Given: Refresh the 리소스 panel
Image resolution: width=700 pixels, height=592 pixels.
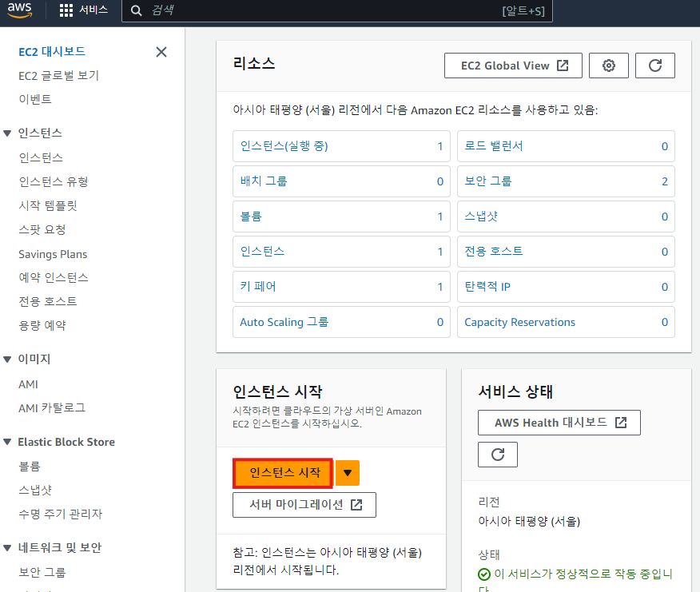Looking at the screenshot, I should [655, 66].
